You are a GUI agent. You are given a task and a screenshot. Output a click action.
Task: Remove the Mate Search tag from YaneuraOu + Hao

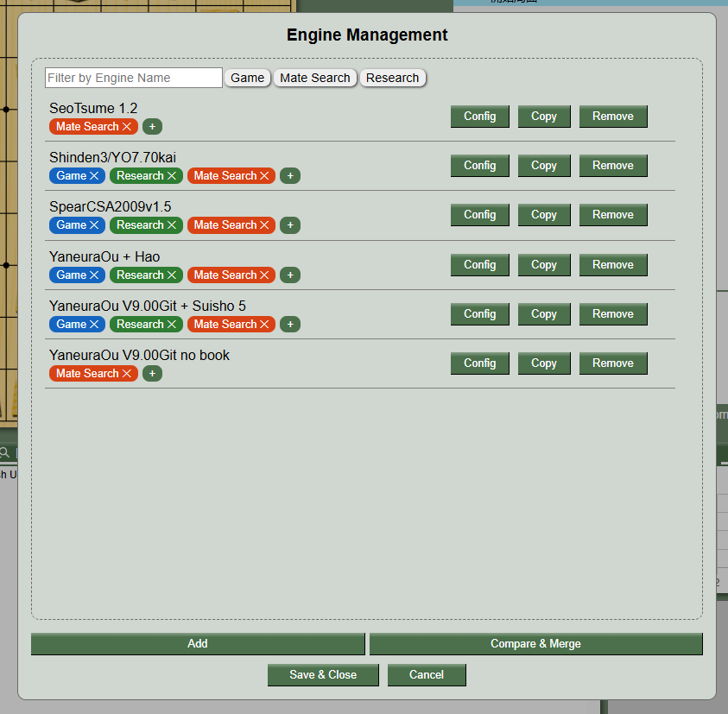264,275
